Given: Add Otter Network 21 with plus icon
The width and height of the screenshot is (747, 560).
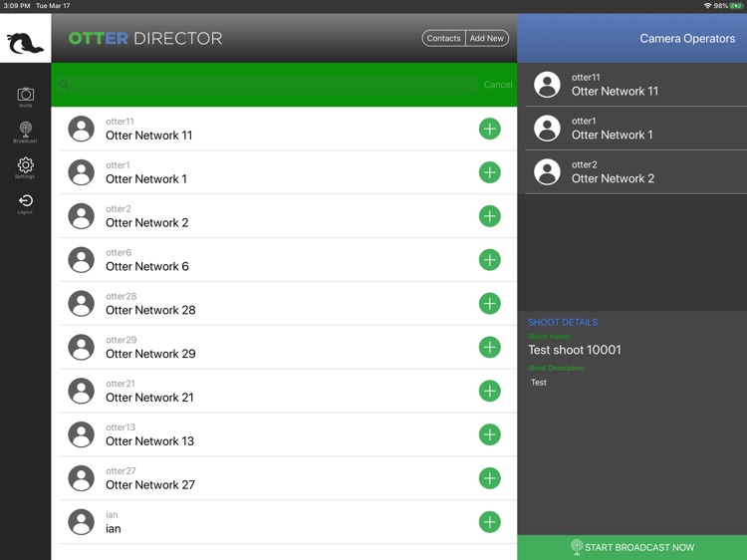Looking at the screenshot, I should (x=489, y=391).
